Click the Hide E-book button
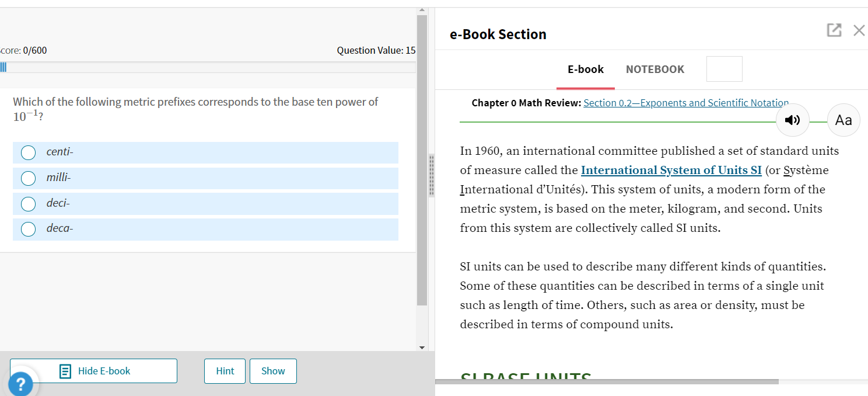This screenshot has height=396, width=868. click(93, 371)
